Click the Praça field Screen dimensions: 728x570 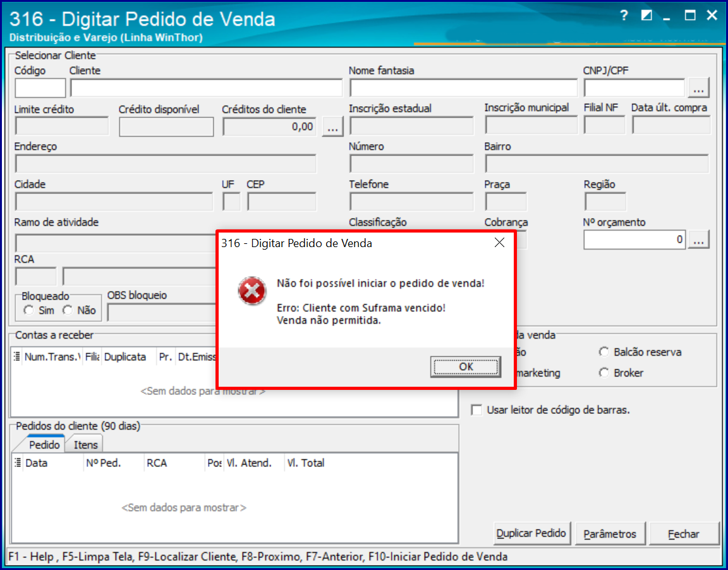pyautogui.click(x=506, y=202)
